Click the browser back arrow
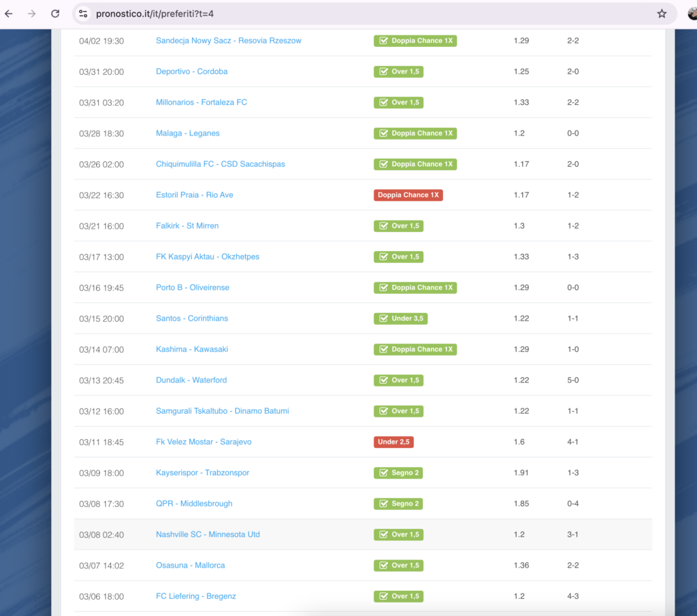Image resolution: width=697 pixels, height=616 pixels. (x=9, y=14)
